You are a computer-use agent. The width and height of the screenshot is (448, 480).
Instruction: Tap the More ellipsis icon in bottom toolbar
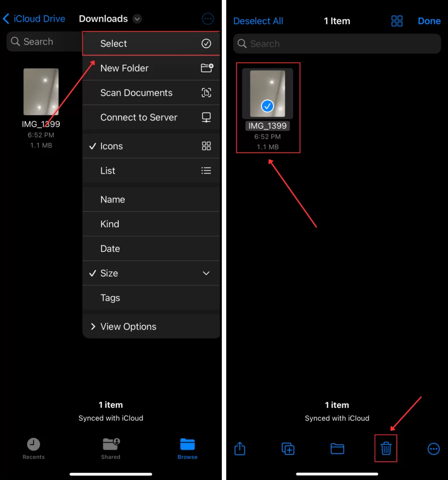click(434, 449)
